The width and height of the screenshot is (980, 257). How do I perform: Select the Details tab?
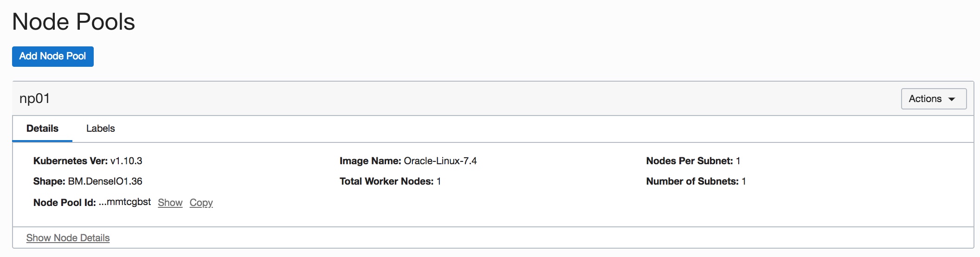42,128
